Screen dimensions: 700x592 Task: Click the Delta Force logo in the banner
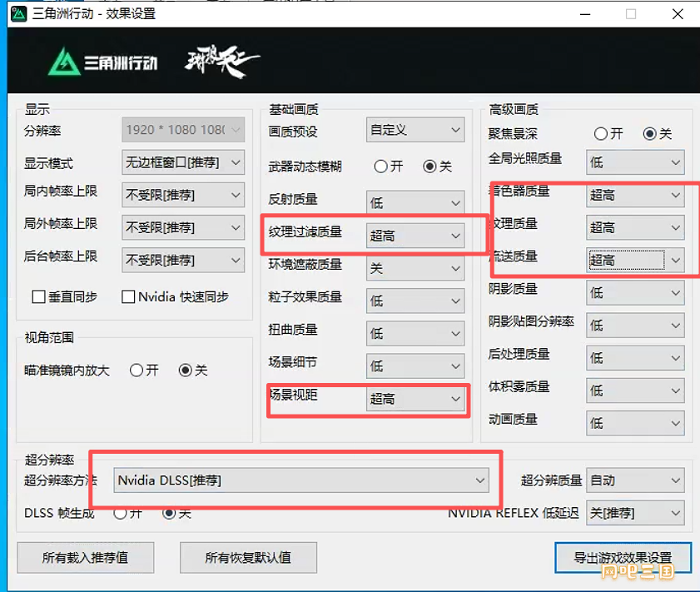[x=102, y=62]
